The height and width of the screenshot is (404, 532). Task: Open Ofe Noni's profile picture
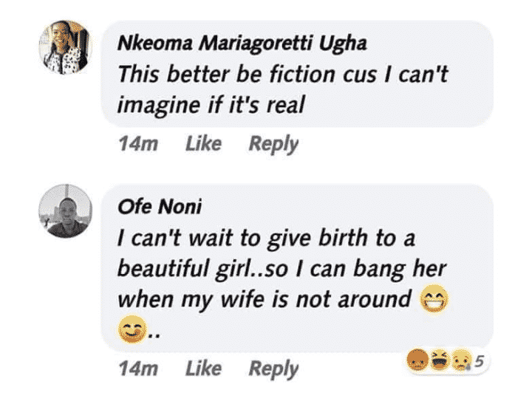pyautogui.click(x=64, y=211)
